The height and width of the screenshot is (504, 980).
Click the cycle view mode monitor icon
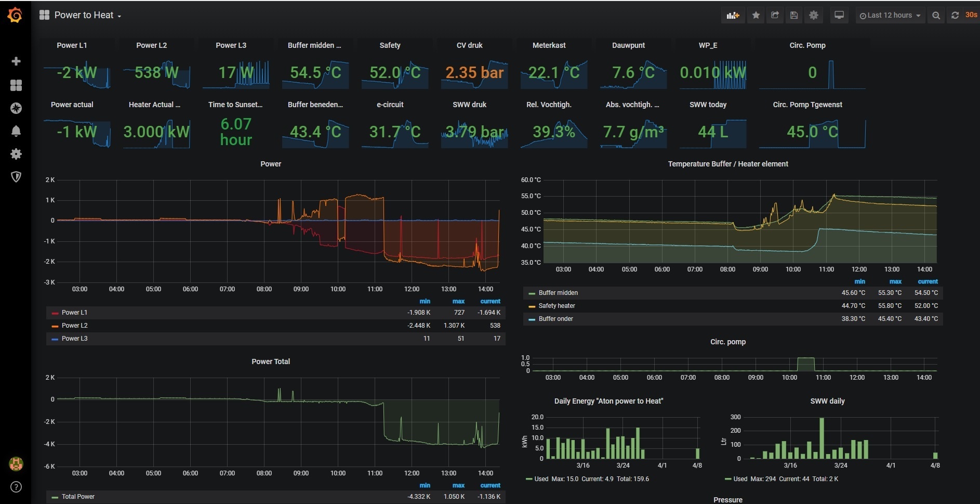click(839, 16)
